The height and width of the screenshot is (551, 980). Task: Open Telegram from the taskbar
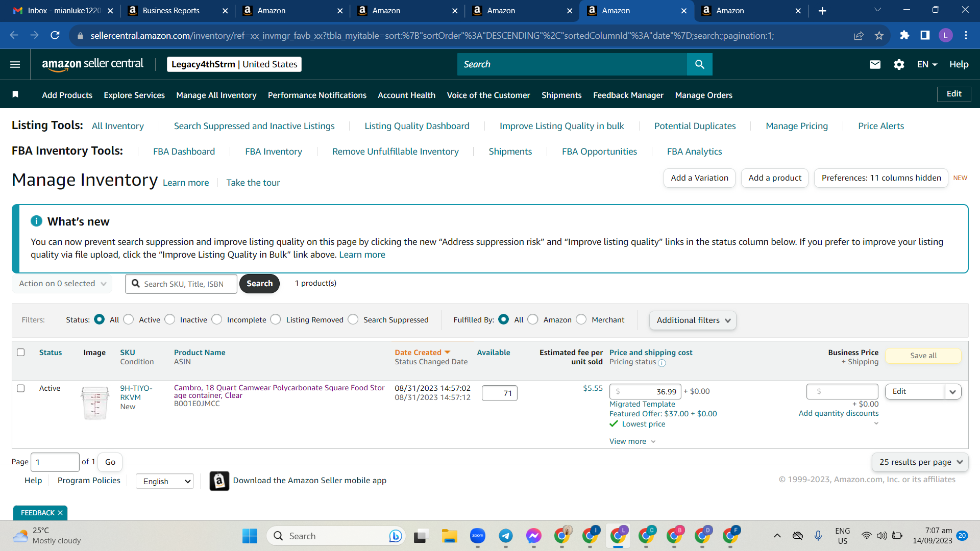(x=505, y=536)
